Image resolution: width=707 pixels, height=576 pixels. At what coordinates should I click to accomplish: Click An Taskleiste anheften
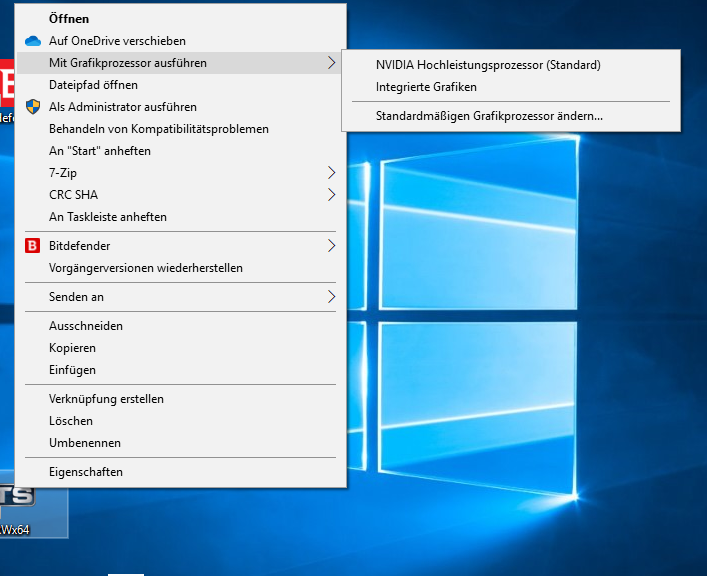pos(108,217)
